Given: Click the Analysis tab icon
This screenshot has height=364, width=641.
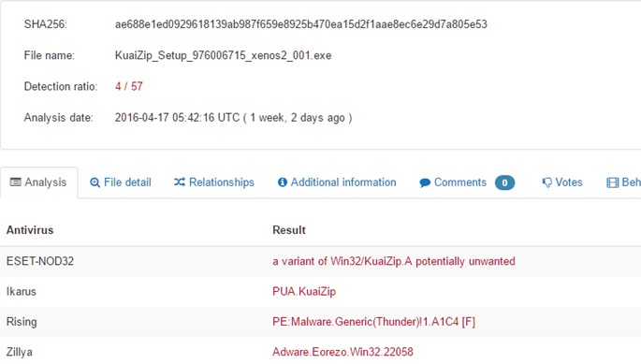Looking at the screenshot, I should click(16, 182).
